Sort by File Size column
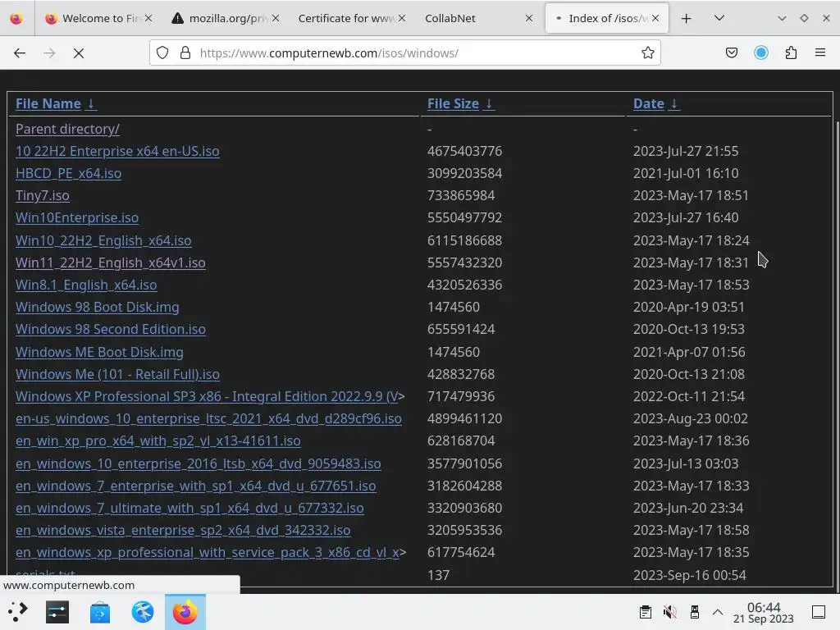 pyautogui.click(x=453, y=103)
